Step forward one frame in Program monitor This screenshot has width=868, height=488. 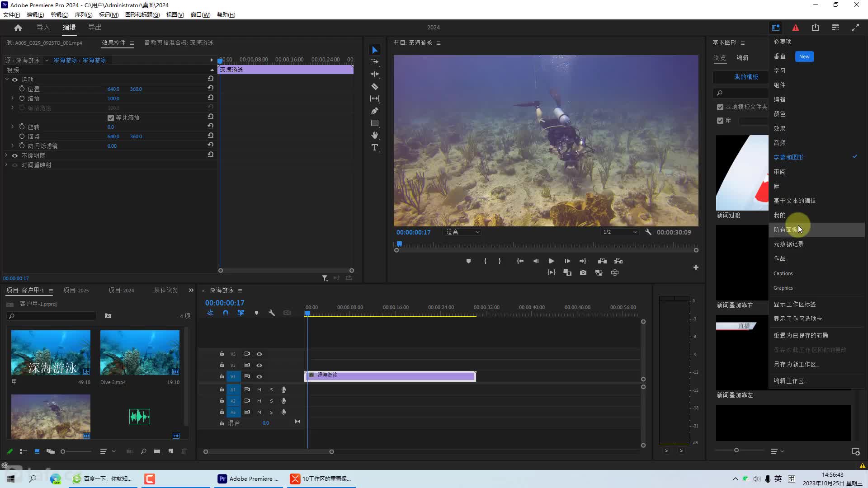point(567,261)
